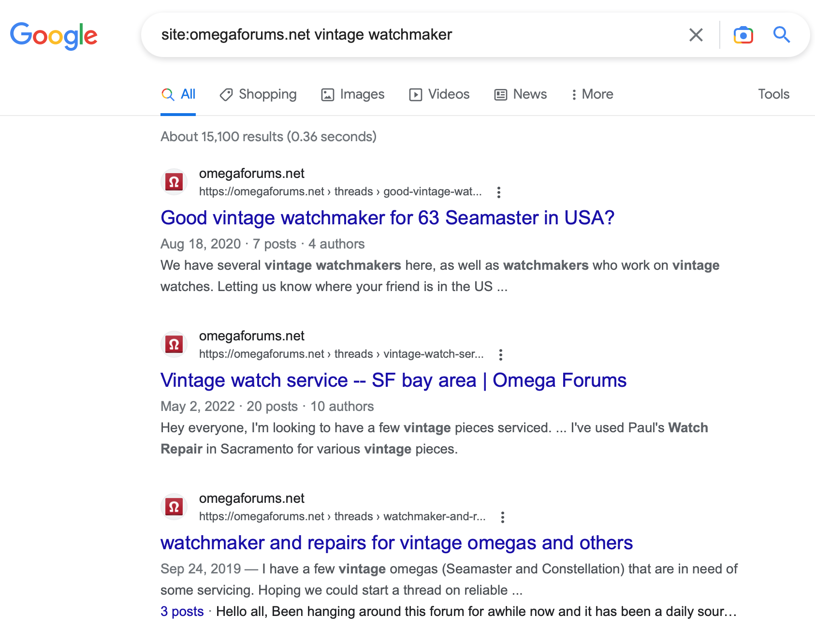The width and height of the screenshot is (815, 644).
Task: Click omegaforums favicon of first result
Action: tap(174, 182)
